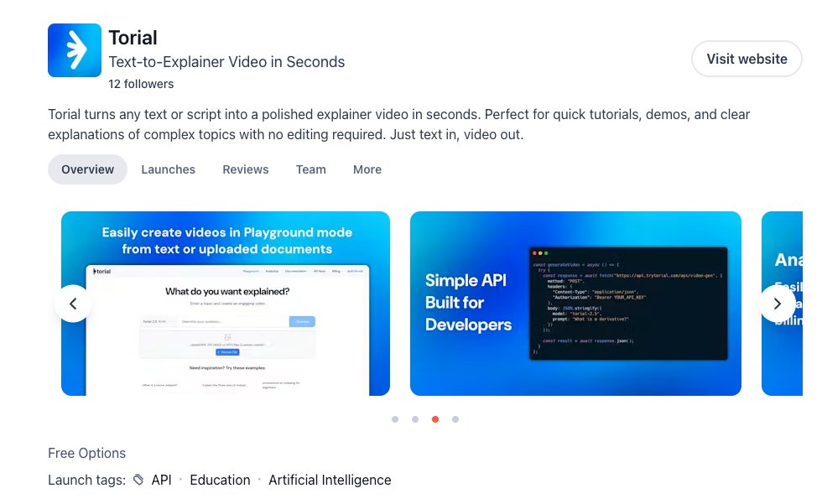Open the Reviews tab
Viewport: 822px width, 504px height.
click(x=245, y=169)
